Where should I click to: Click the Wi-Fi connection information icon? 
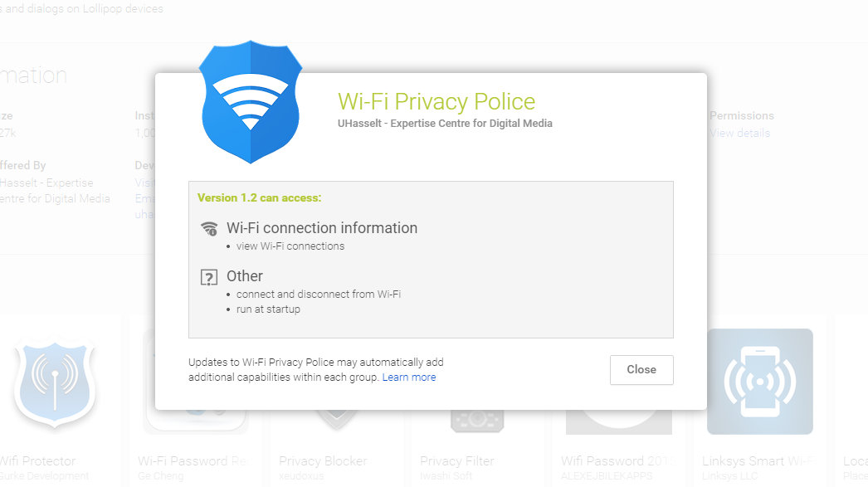point(208,228)
